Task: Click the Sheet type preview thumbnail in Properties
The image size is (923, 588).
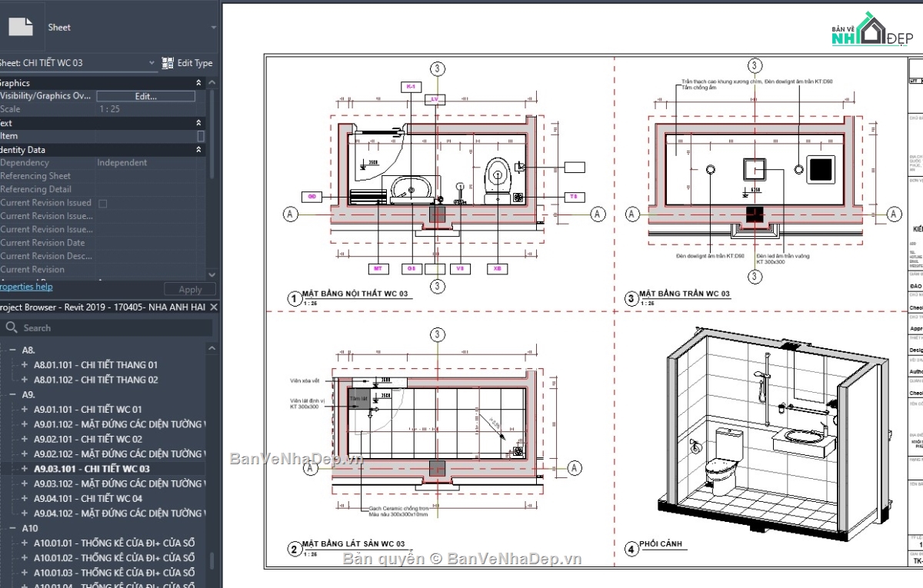Action: [x=21, y=27]
